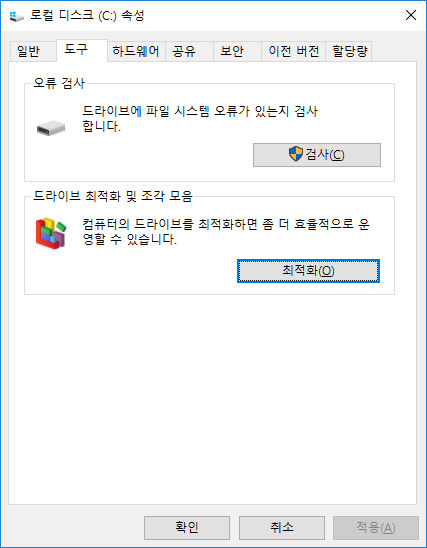Select the 할당량 tab
427x548 pixels.
[x=349, y=51]
